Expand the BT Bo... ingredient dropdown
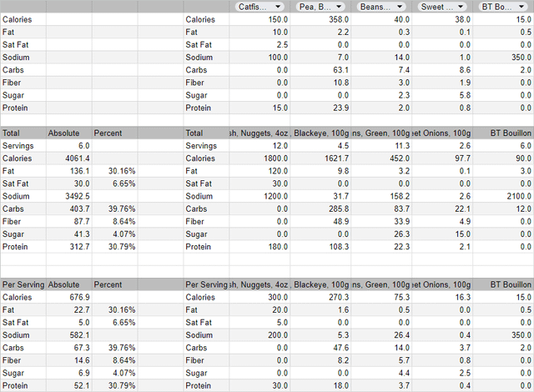Image resolution: width=534 pixels, height=392 pixels. [x=503, y=7]
